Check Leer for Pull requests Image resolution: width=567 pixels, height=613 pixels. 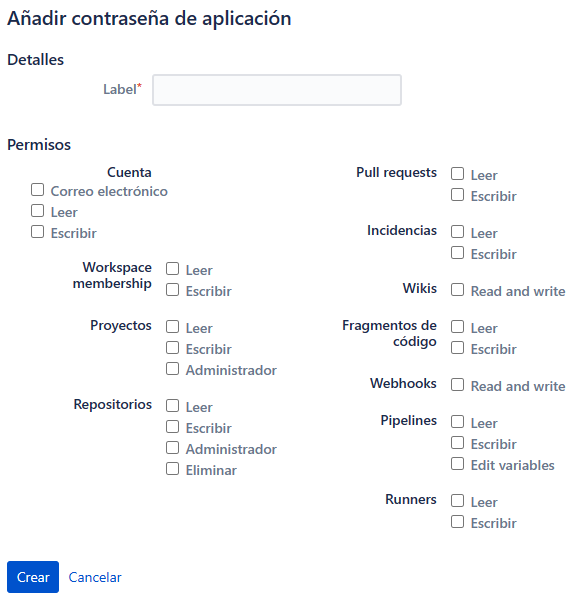click(x=458, y=174)
